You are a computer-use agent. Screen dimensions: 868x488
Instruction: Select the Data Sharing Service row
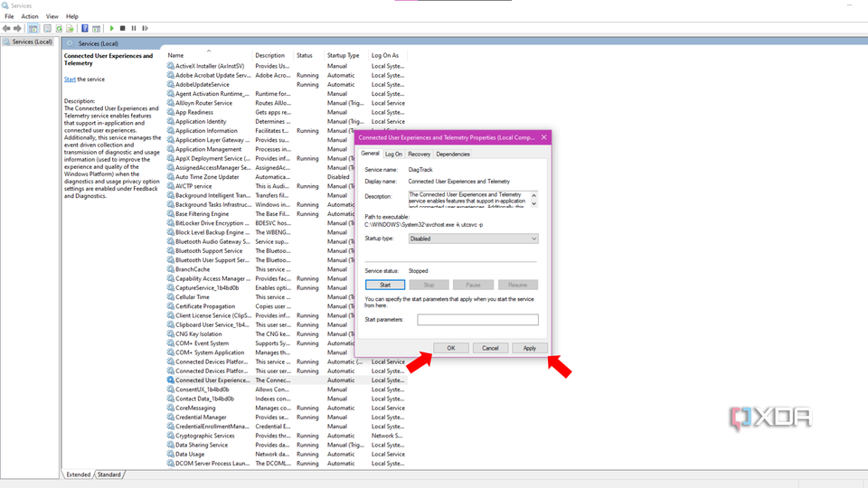(287, 445)
